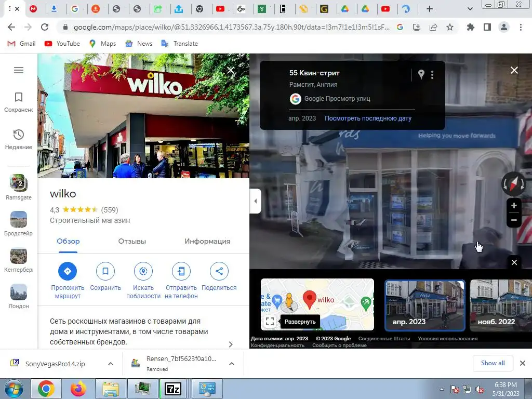Expand the tab search dropdown
532x399 pixels.
tap(470, 9)
